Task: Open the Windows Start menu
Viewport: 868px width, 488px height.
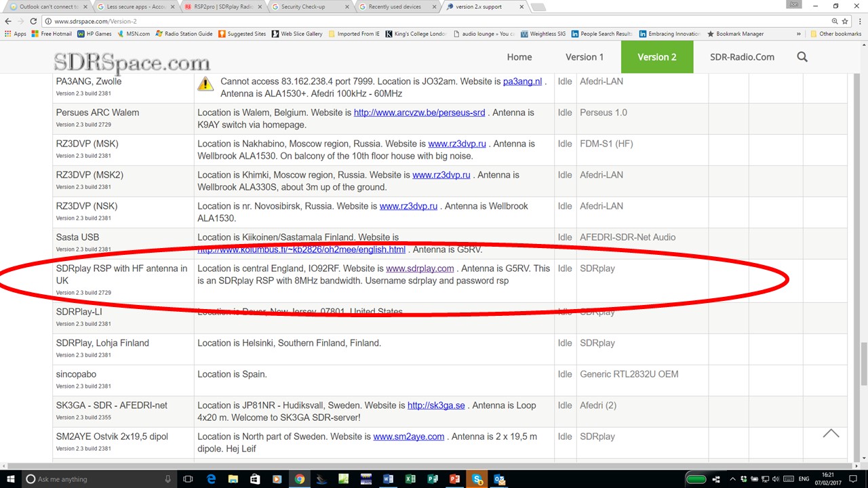Action: (10, 479)
